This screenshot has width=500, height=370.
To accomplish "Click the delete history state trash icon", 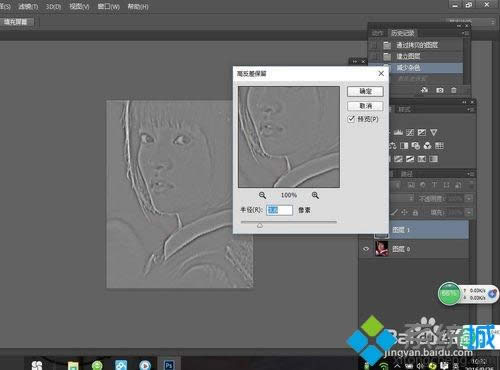I will tap(454, 90).
